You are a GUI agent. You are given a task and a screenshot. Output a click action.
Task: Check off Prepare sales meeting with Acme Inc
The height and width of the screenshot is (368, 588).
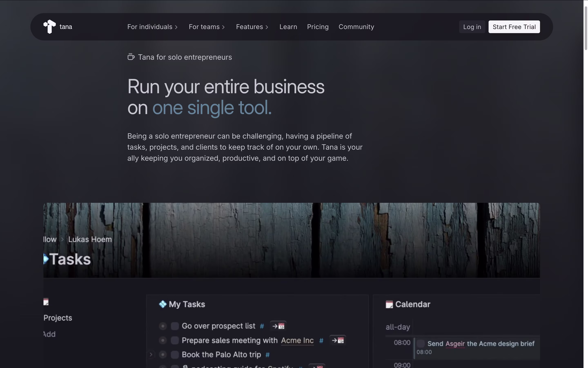[x=175, y=340]
